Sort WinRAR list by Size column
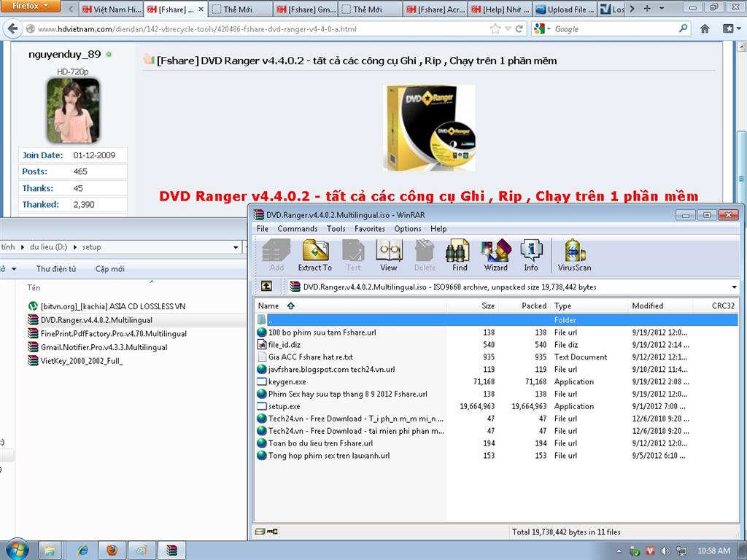The image size is (747, 560). coord(473,306)
